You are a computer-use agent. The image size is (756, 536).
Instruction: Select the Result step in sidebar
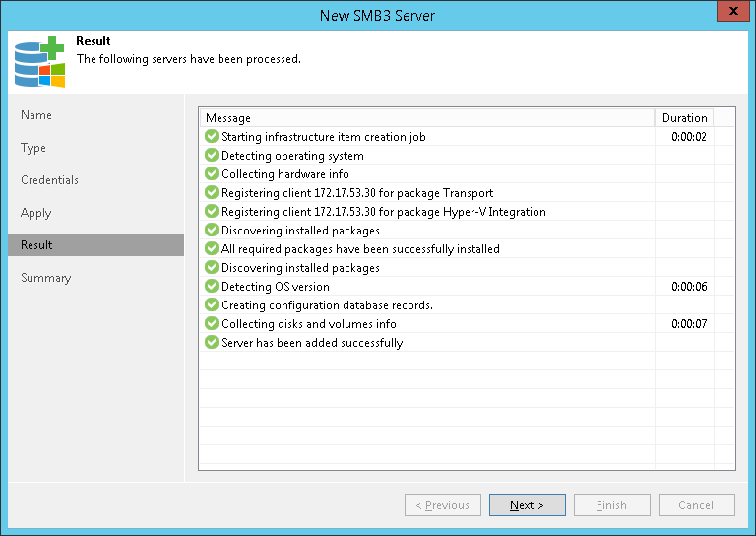(95, 245)
